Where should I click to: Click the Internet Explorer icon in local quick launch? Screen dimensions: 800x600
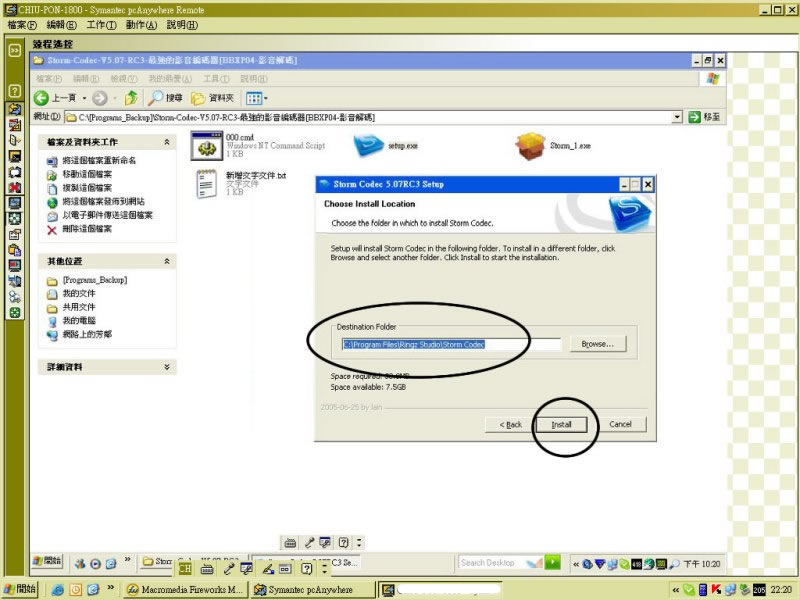tap(58, 589)
